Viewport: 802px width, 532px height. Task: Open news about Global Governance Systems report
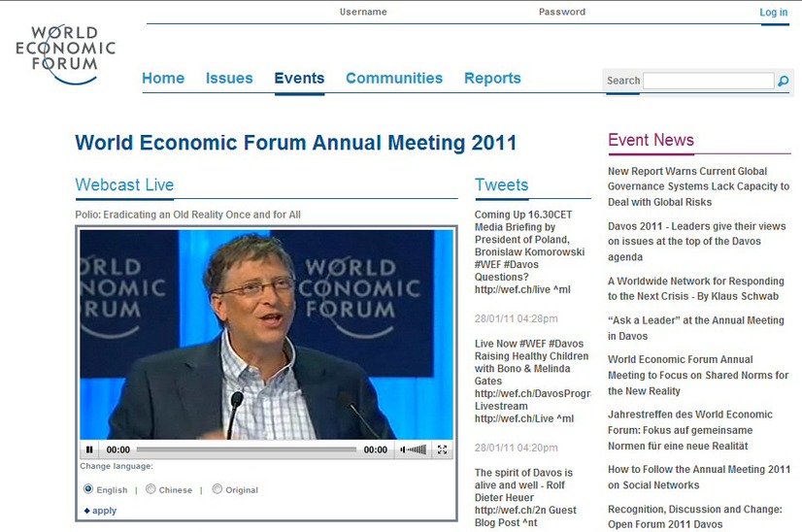pos(698,186)
